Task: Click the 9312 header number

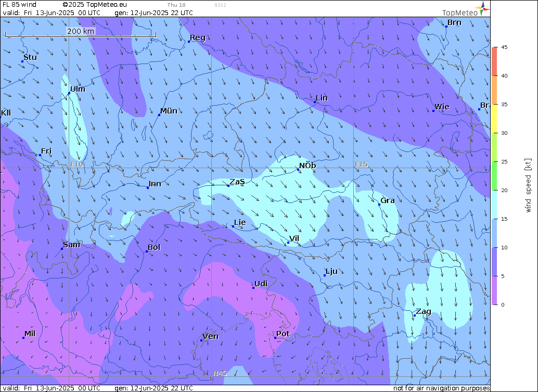Action: [220, 5]
